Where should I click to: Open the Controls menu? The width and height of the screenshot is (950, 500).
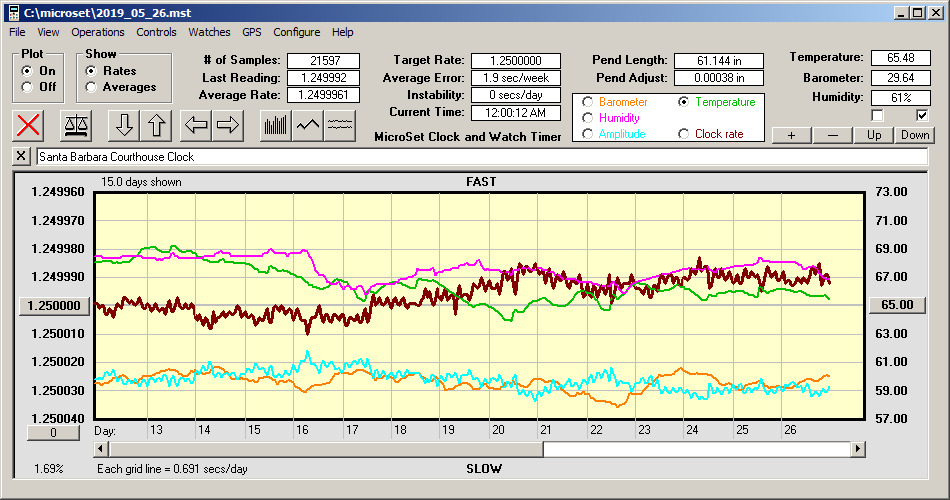pos(156,32)
